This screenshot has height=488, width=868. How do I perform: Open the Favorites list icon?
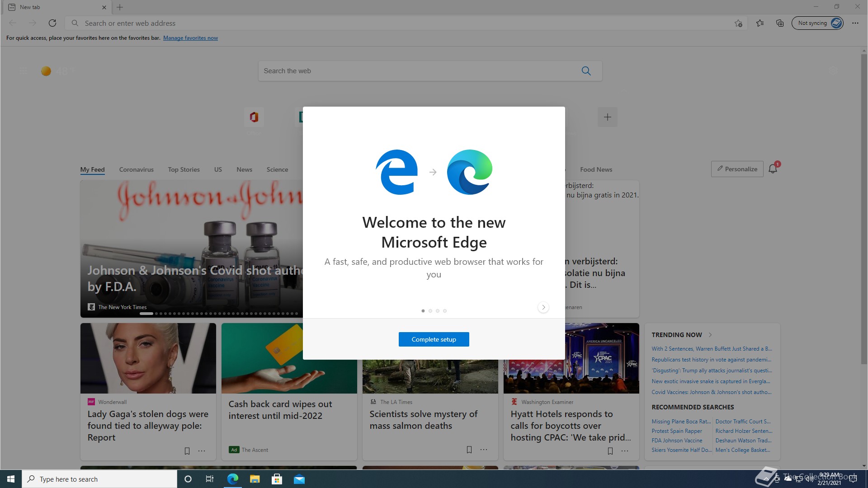pyautogui.click(x=760, y=23)
